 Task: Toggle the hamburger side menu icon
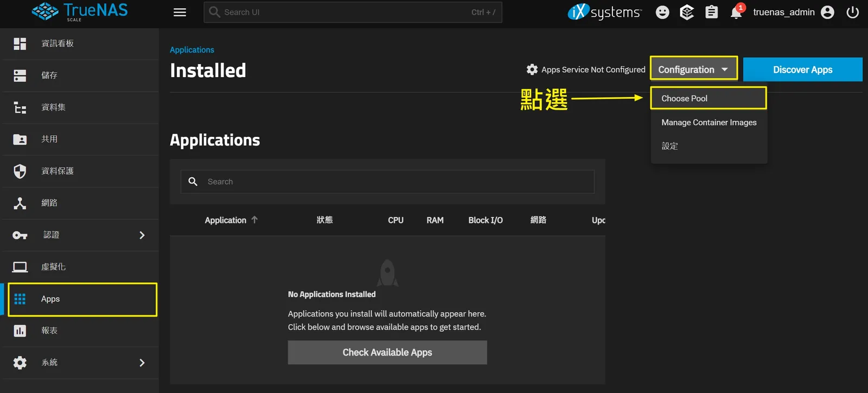(x=180, y=12)
